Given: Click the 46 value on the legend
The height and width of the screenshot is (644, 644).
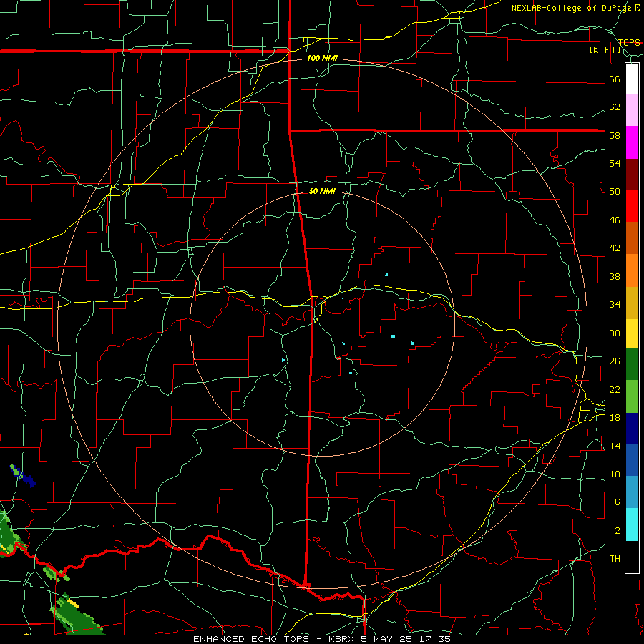Looking at the screenshot, I should click(x=615, y=220).
